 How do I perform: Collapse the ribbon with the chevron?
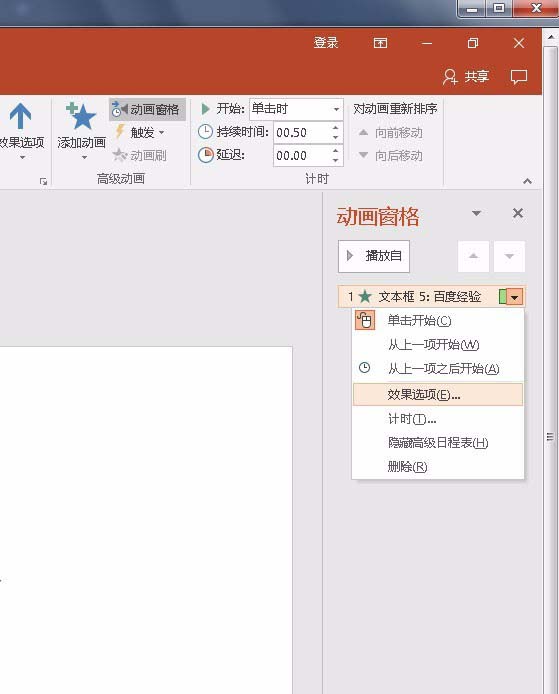(527, 181)
